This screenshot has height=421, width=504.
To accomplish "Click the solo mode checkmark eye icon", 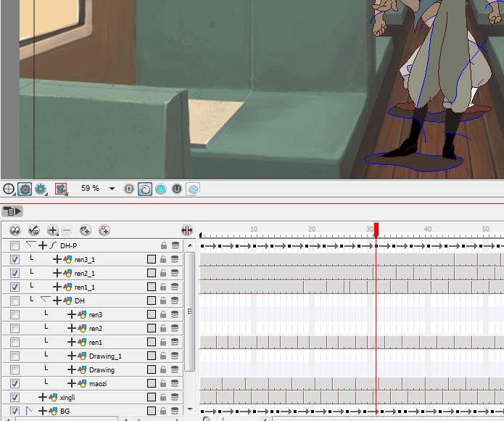I will (x=34, y=230).
